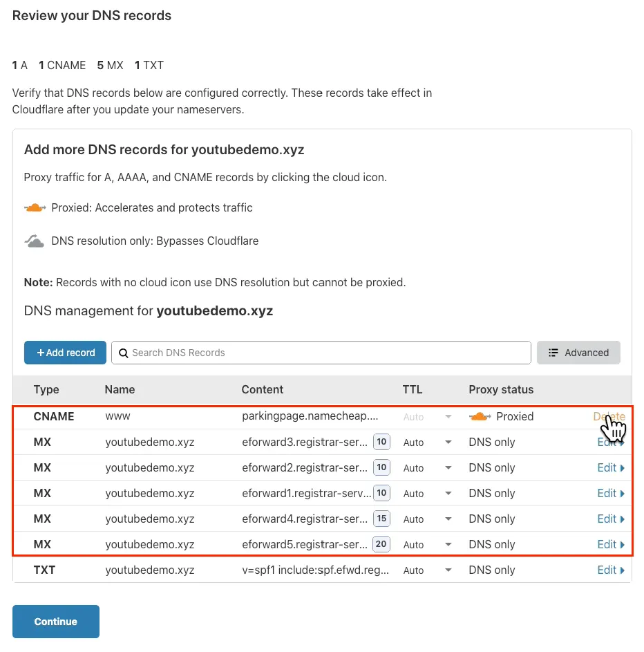The height and width of the screenshot is (652, 644).
Task: Click the priority 10 badge on eforward3 row
Action: pos(381,442)
